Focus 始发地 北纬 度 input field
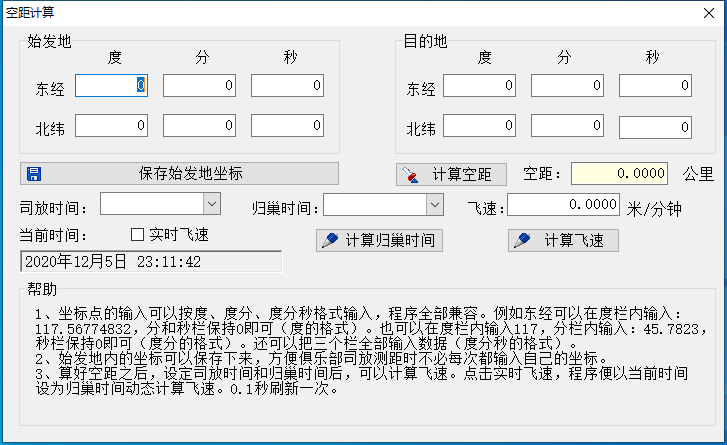 click(111, 126)
